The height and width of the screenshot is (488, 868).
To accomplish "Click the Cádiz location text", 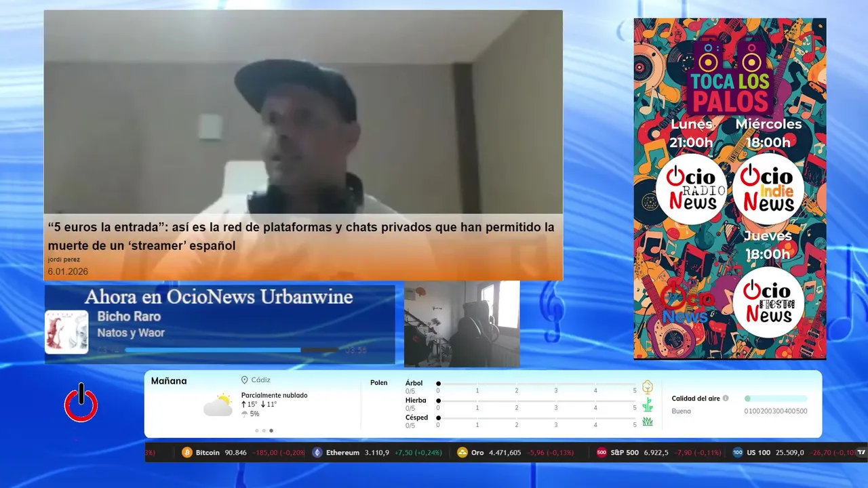I will (x=260, y=380).
